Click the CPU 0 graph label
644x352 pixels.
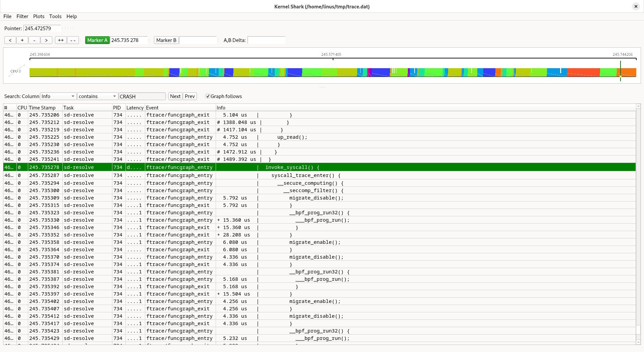[x=15, y=71]
